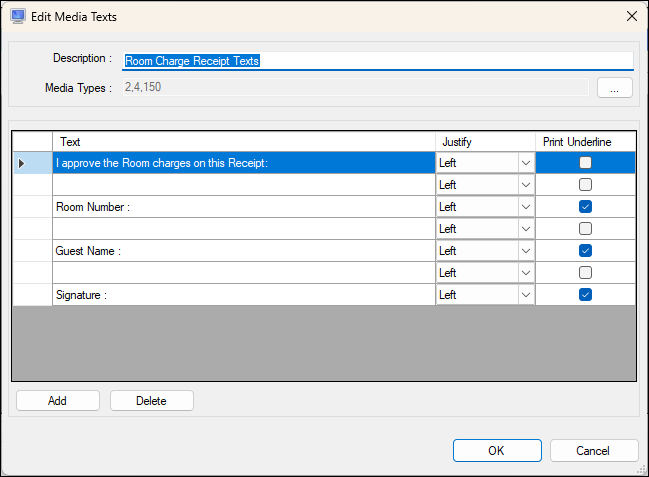649x477 pixels.
Task: Select the row indicator arrow of first row
Action: click(22, 163)
